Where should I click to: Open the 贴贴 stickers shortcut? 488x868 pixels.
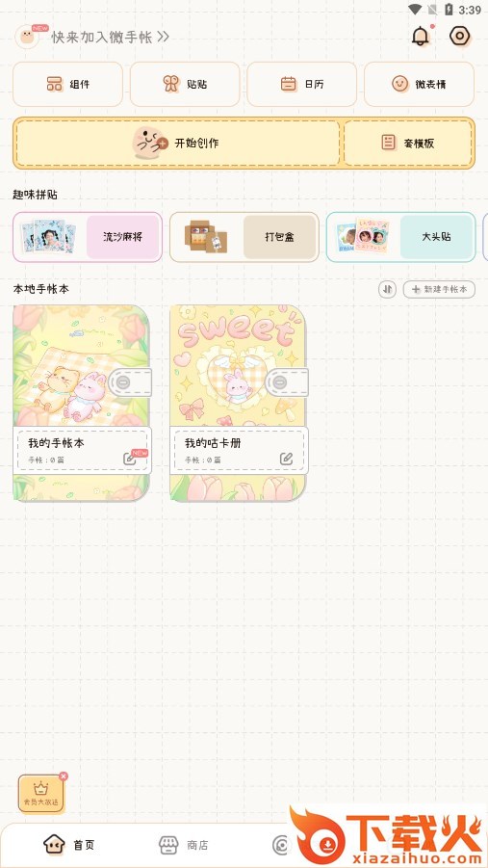[x=185, y=84]
